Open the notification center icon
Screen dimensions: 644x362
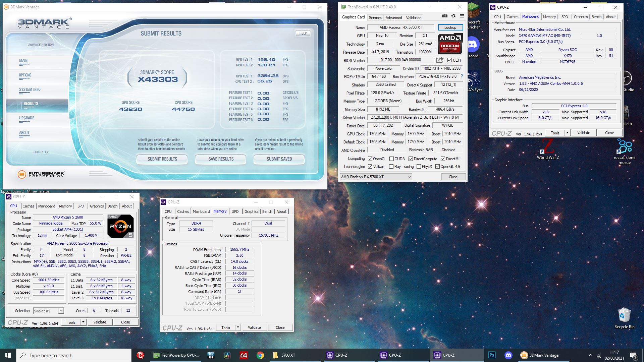[x=634, y=356]
